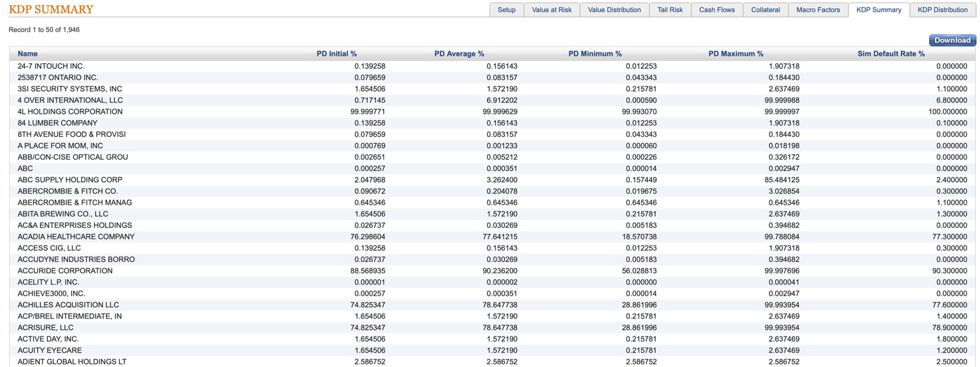
Task: Select ACP/BREL INTERMEDIATE, IN name
Action: 70,316
